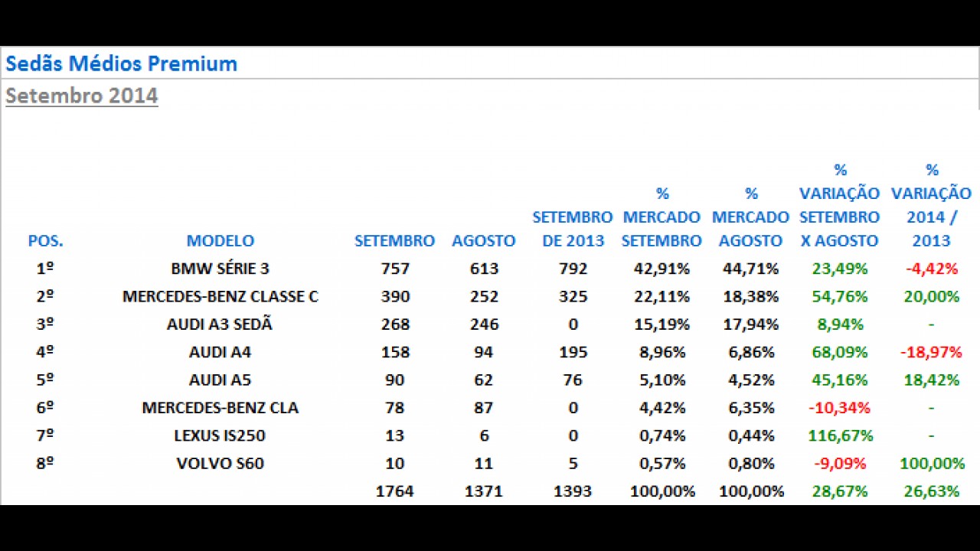Select Audi A5 September value '90'
This screenshot has height=551, width=980.
point(395,380)
